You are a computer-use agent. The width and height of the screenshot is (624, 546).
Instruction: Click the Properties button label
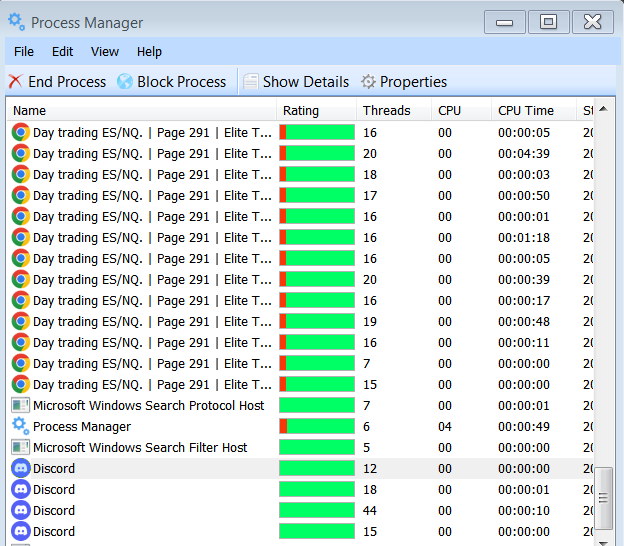(x=413, y=82)
